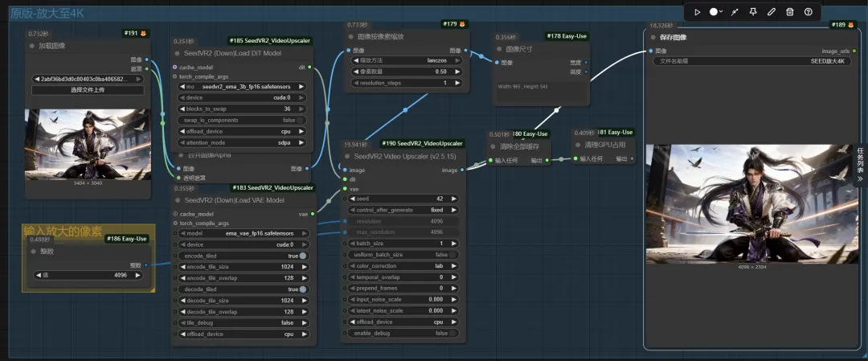Image resolution: width=868 pixels, height=361 pixels.
Task: Open the loaded image filename dropdown
Action: (88, 79)
